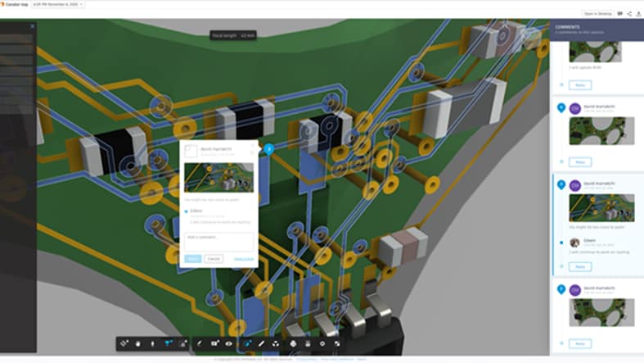Click the blue link in comment popup footer

[244, 259]
